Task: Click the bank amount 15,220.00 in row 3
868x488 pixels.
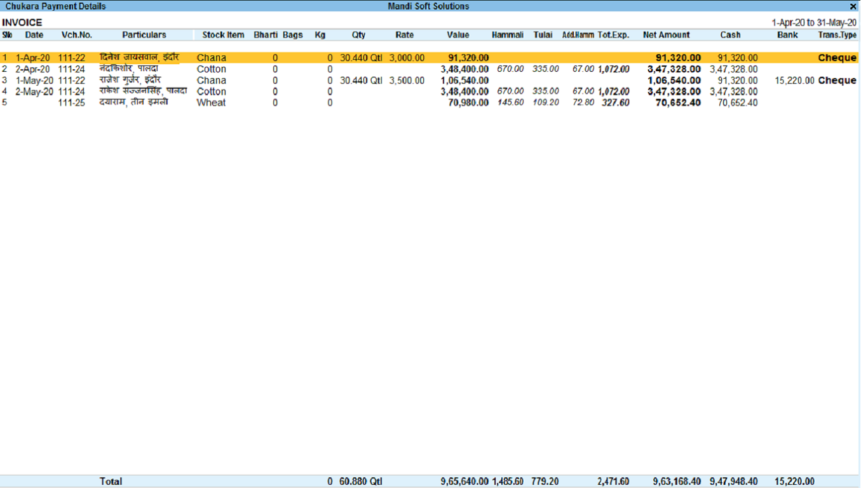Action: (794, 81)
